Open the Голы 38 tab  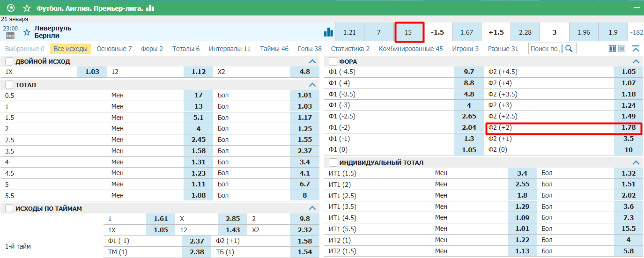310,49
